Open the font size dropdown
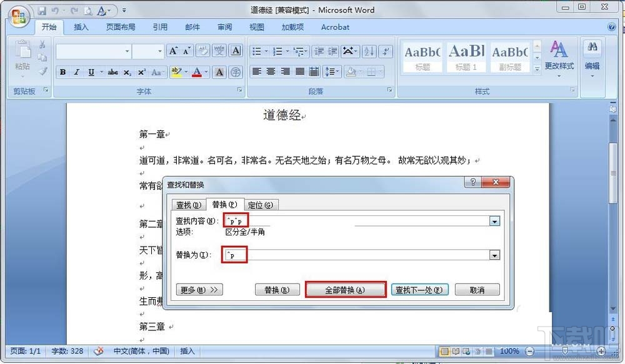Viewport: 625px width, 364px height. click(147, 51)
